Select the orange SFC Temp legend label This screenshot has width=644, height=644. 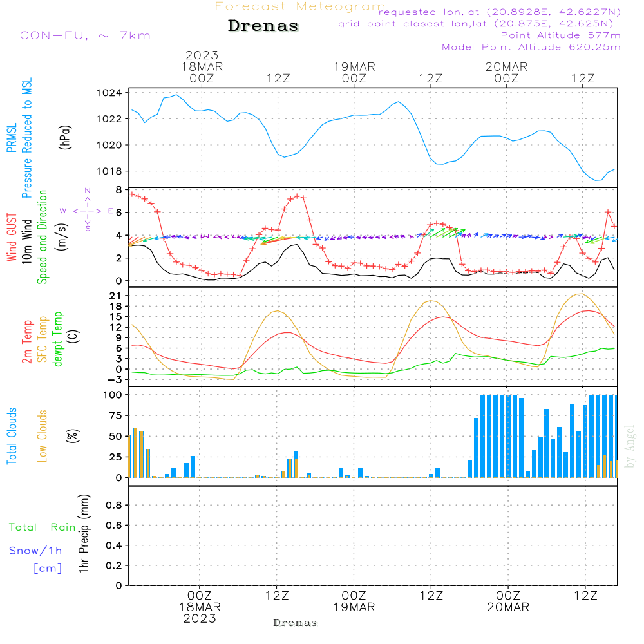coord(43,339)
